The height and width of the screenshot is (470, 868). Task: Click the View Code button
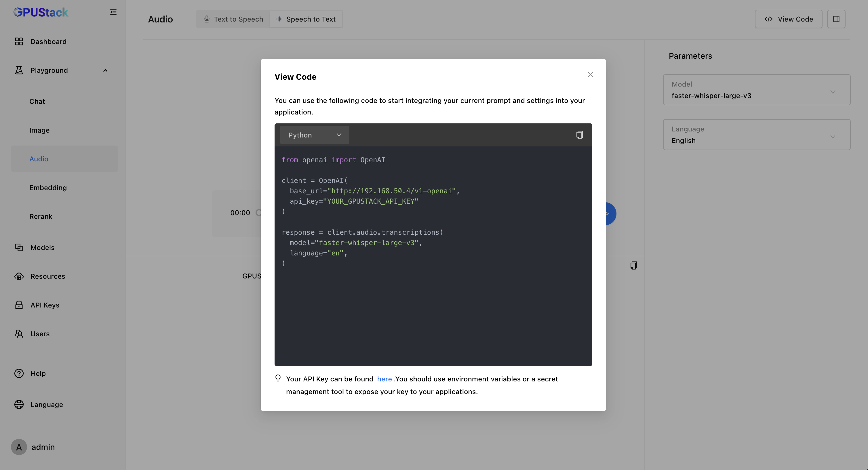788,18
